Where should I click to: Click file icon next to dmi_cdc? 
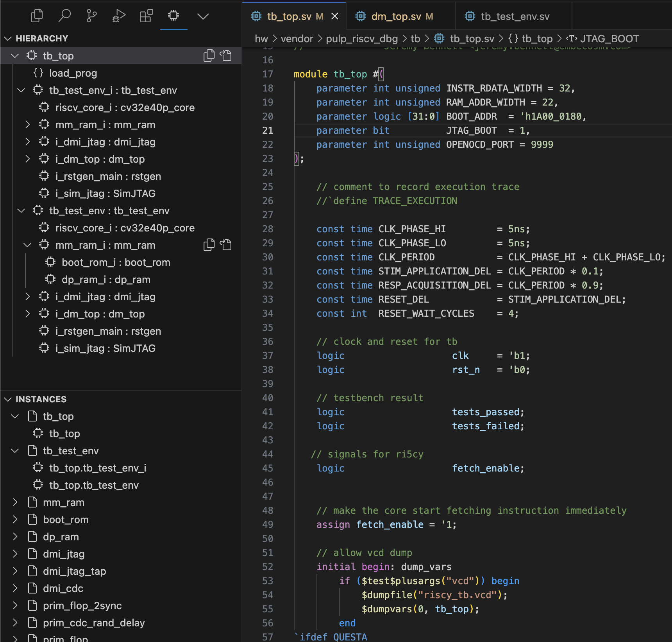pos(33,588)
